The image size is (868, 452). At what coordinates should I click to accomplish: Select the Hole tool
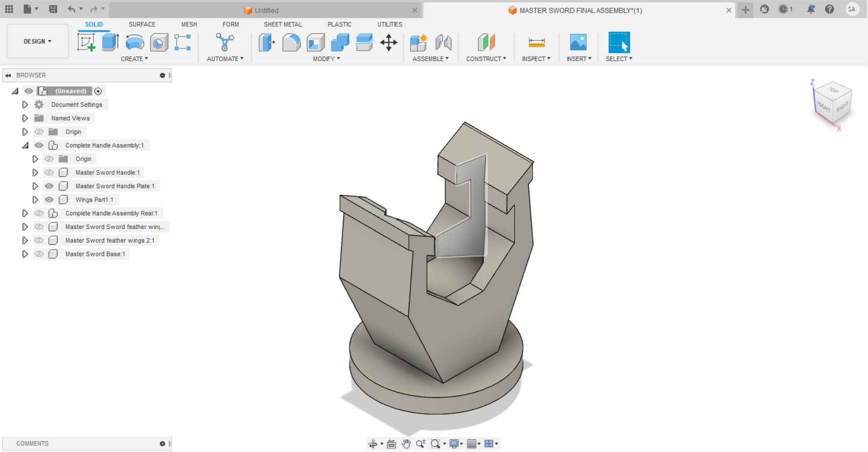click(x=159, y=43)
